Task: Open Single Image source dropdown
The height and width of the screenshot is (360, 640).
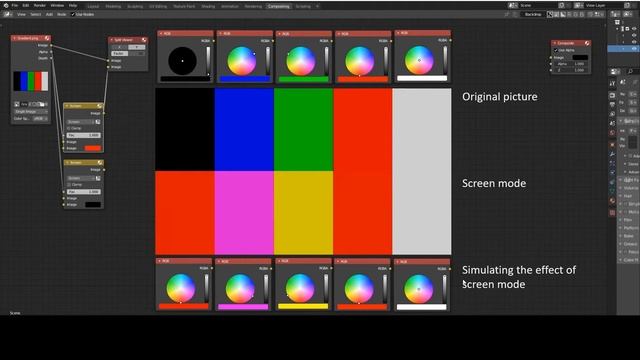Action: (31, 111)
